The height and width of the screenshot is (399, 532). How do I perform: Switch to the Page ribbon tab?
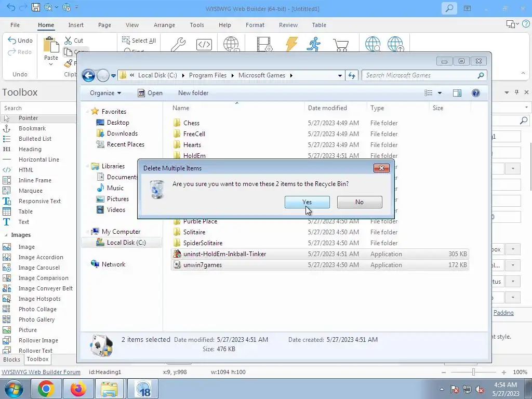click(104, 25)
